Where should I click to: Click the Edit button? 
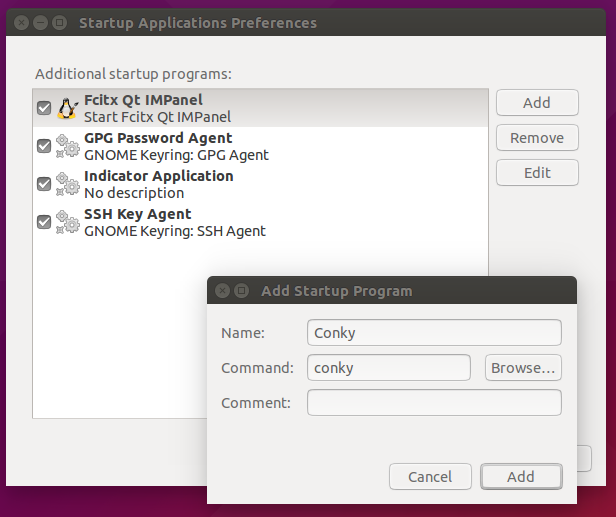(537, 173)
